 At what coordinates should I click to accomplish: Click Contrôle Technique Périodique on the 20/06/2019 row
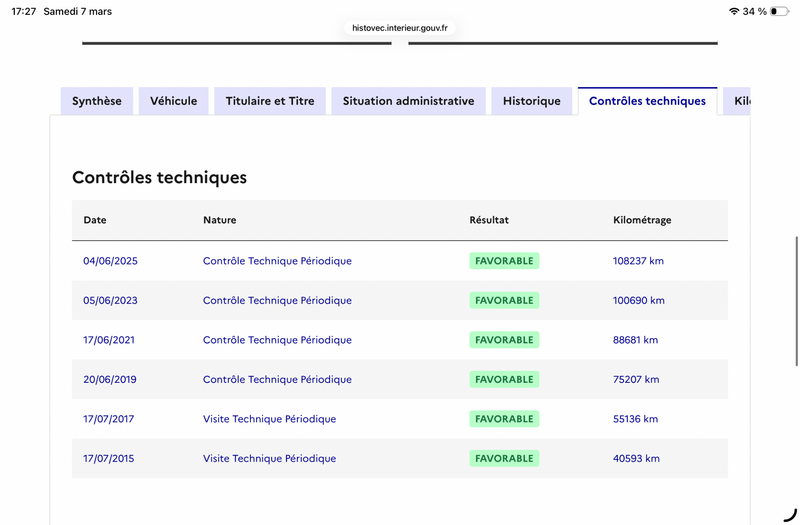click(x=277, y=380)
